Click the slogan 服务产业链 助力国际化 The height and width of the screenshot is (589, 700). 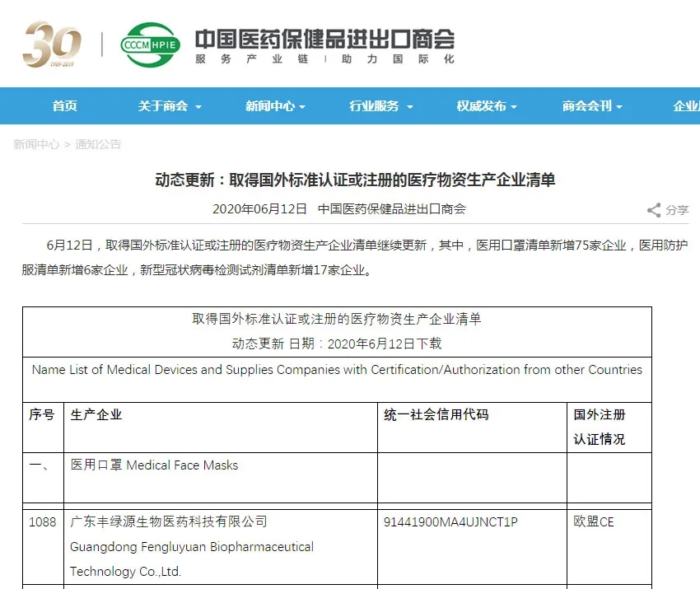324,59
